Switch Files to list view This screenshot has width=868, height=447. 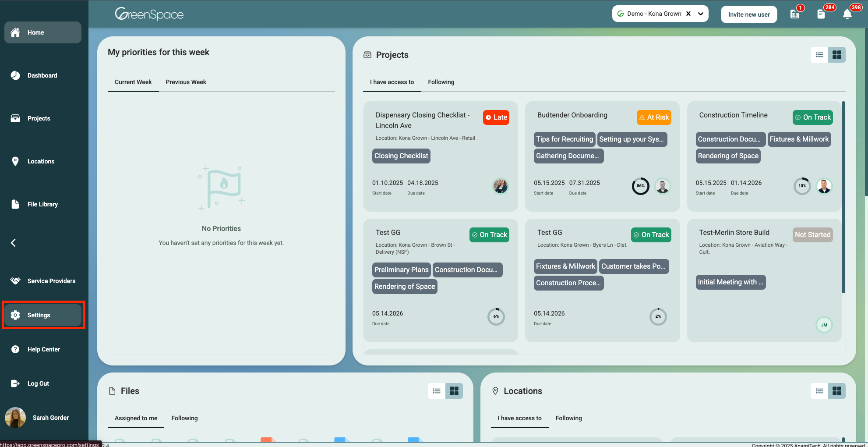click(x=437, y=391)
